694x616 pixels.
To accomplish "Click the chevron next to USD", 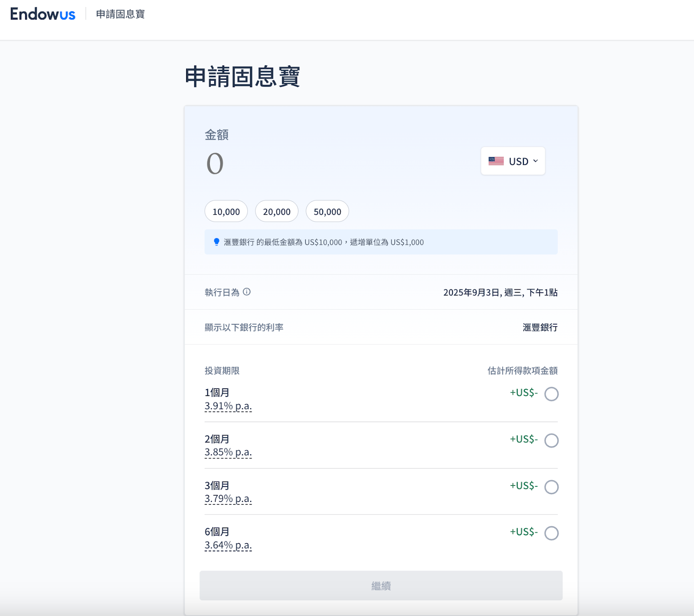I will coord(536,161).
